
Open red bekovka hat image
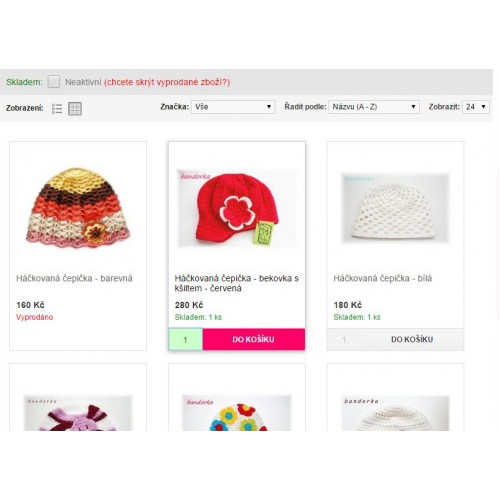pos(237,208)
